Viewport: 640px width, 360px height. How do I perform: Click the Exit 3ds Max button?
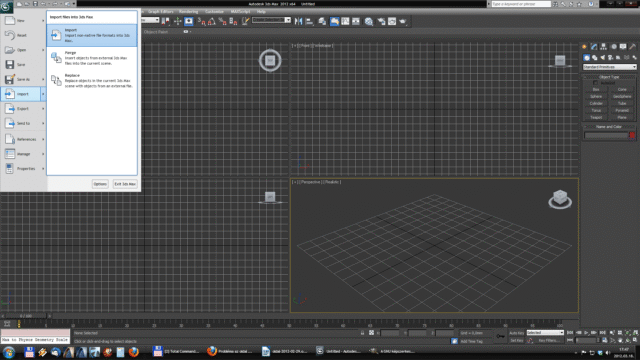point(125,184)
